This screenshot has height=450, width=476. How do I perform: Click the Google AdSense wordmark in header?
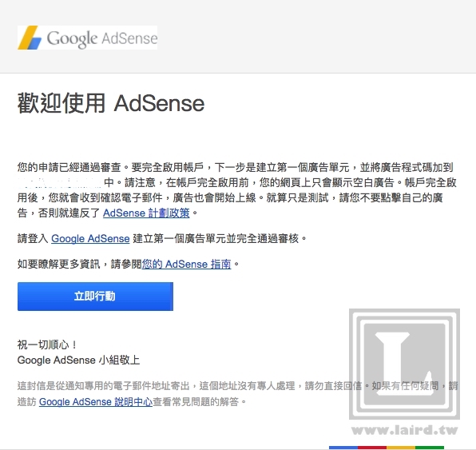tap(102, 38)
